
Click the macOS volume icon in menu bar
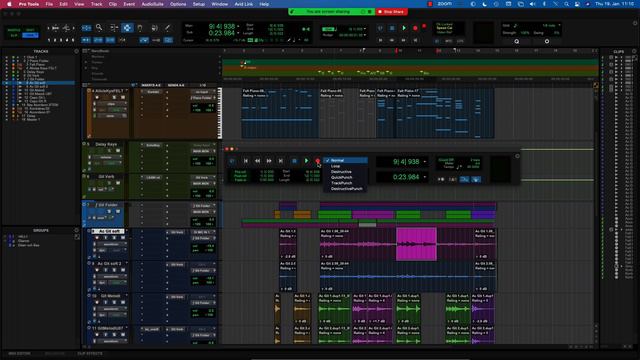[x=532, y=4]
